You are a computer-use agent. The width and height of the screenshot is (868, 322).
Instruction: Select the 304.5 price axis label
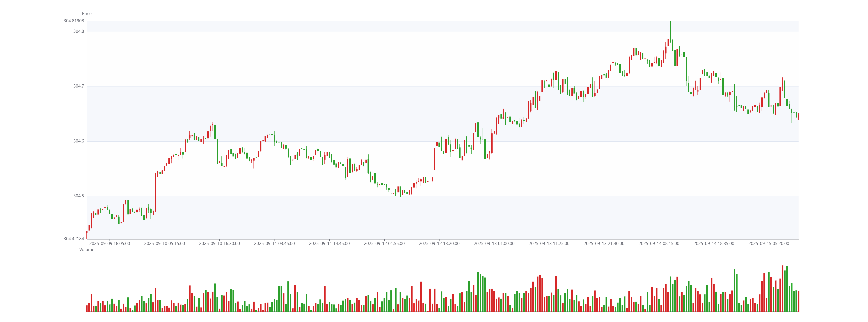pyautogui.click(x=79, y=196)
